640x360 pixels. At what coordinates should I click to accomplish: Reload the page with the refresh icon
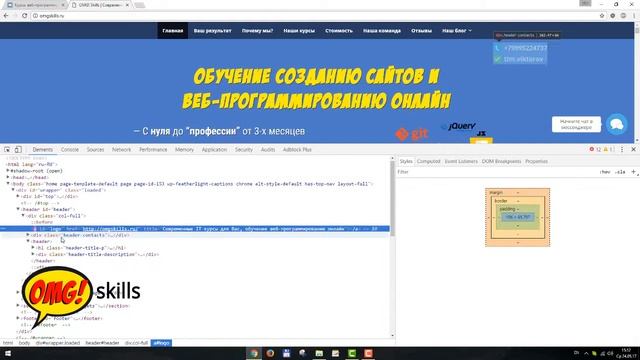click(24, 16)
